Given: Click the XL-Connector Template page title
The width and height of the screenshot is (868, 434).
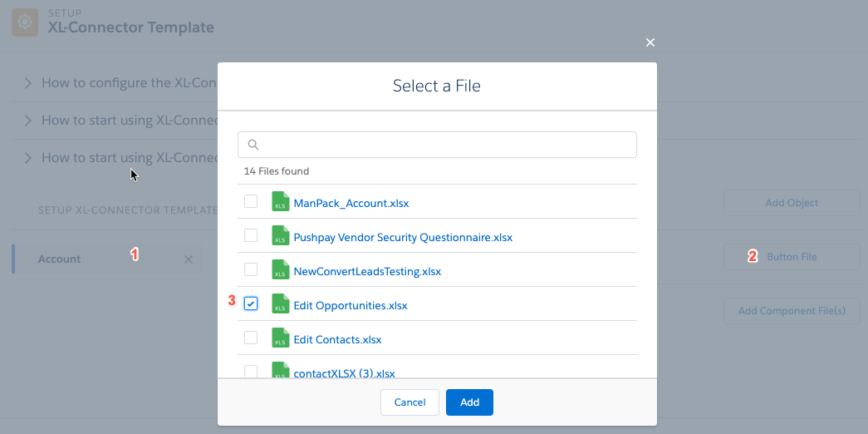Looking at the screenshot, I should (x=130, y=27).
